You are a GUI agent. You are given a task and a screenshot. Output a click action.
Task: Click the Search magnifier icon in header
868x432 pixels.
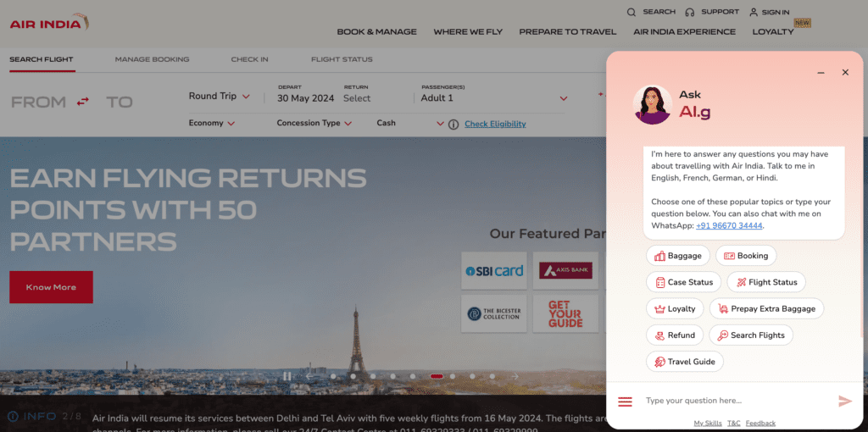tap(631, 12)
